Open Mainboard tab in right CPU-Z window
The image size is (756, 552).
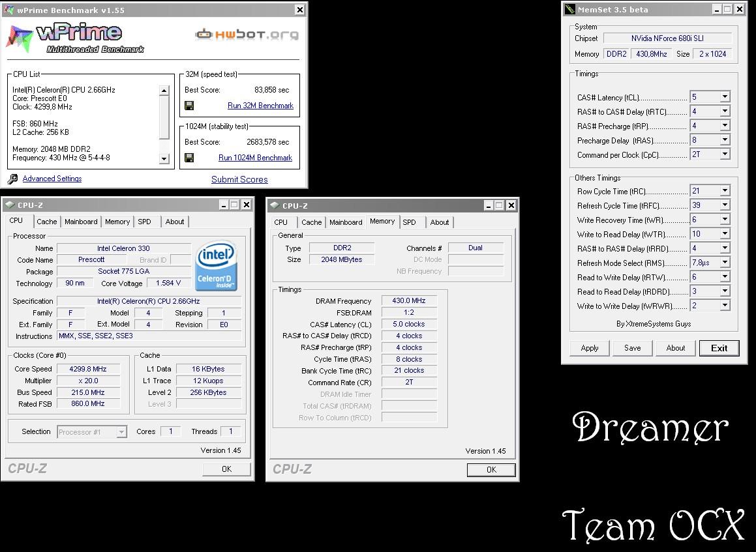[346, 222]
